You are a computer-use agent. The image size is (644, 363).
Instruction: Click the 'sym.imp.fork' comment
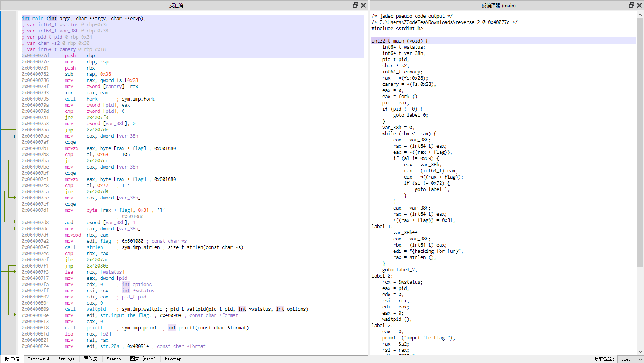138,99
